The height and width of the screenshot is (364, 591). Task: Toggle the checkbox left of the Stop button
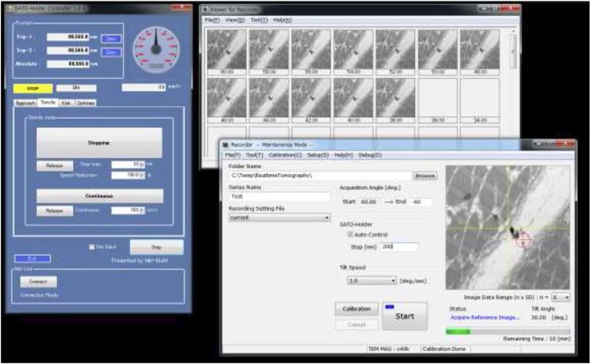[x=92, y=247]
